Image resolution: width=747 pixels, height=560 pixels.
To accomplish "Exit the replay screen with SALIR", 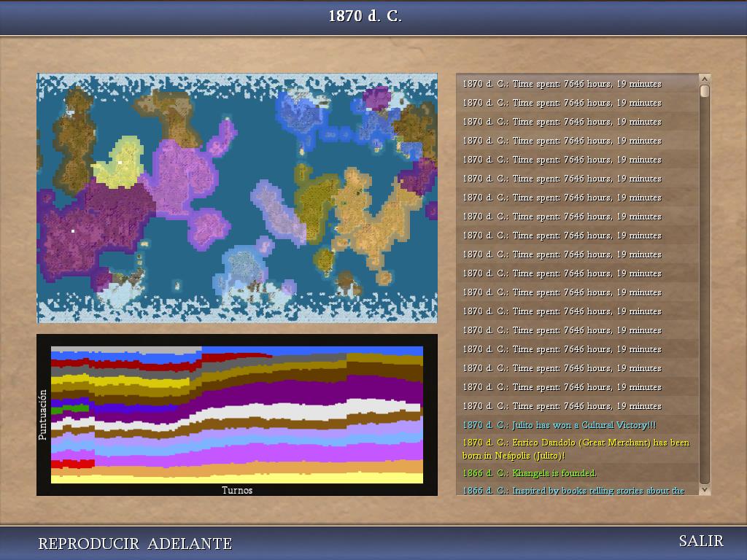I will (x=701, y=541).
